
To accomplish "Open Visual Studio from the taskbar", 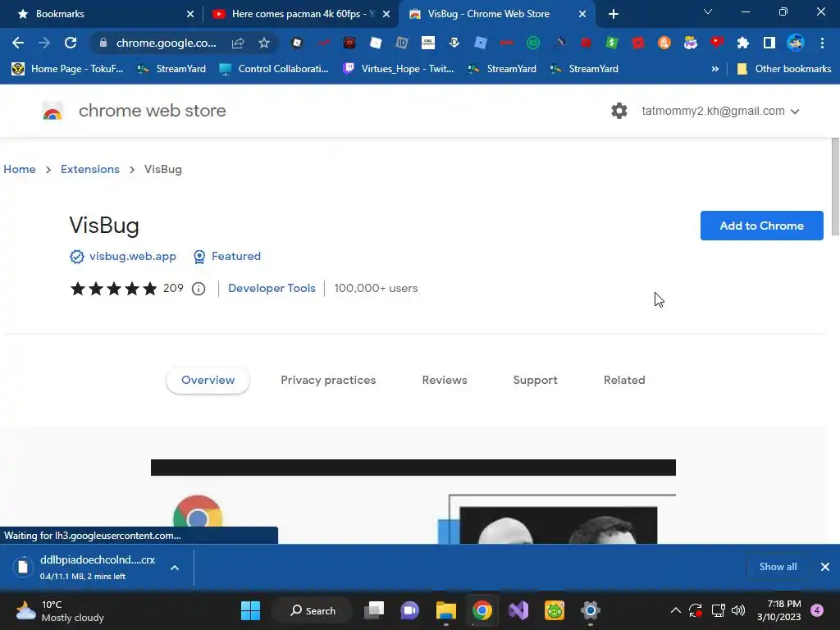I will [x=518, y=610].
